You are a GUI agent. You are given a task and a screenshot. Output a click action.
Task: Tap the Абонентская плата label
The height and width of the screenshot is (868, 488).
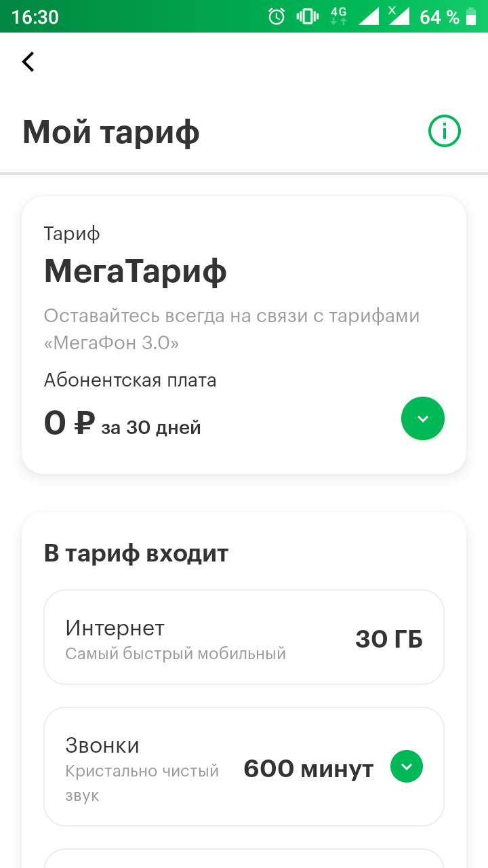[x=130, y=380]
